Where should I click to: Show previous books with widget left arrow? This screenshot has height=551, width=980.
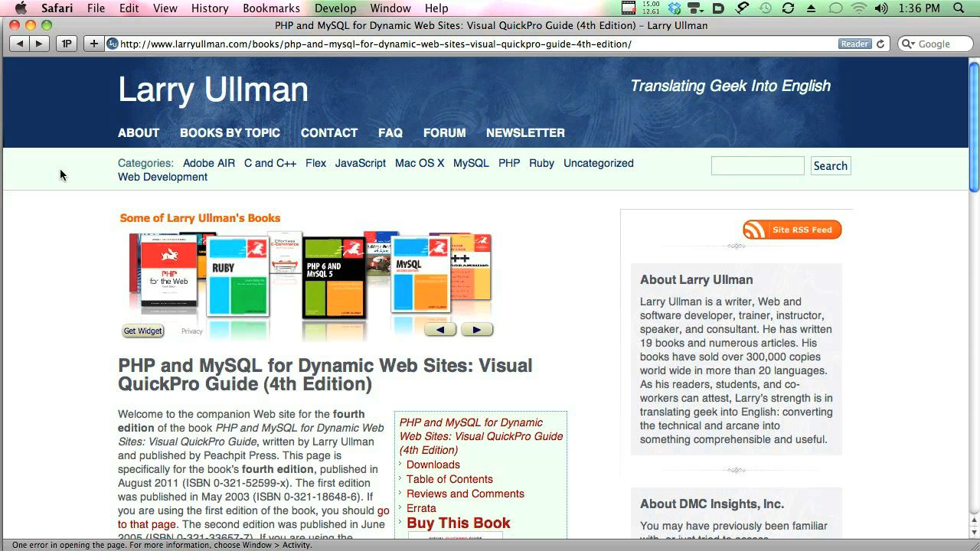440,330
